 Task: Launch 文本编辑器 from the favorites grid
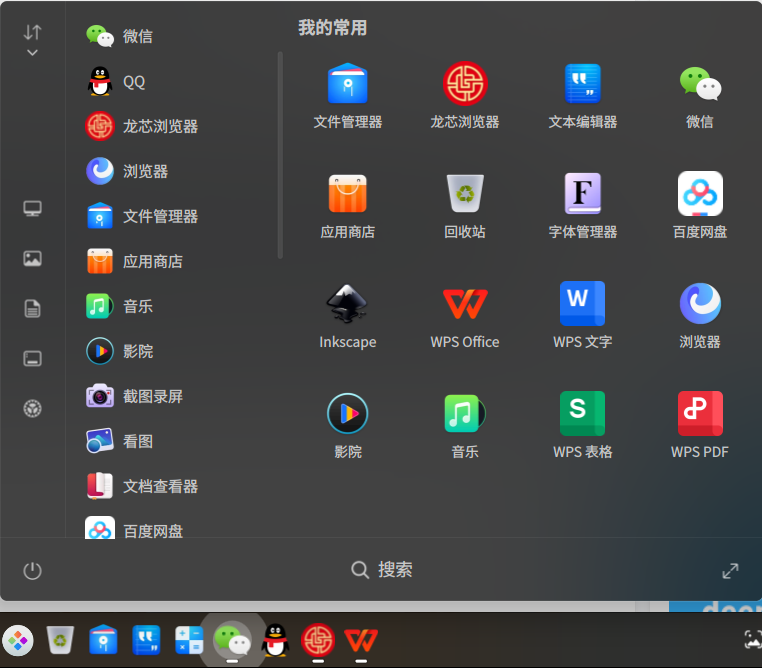click(583, 96)
